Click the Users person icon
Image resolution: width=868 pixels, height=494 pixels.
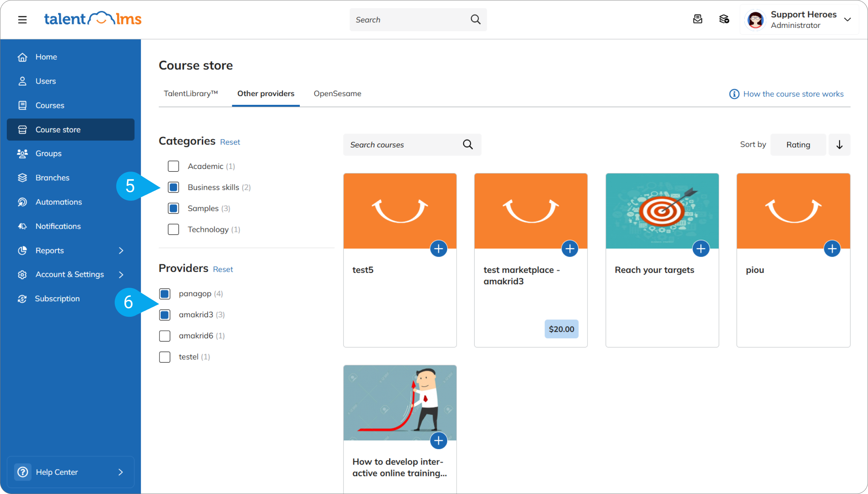(x=22, y=81)
